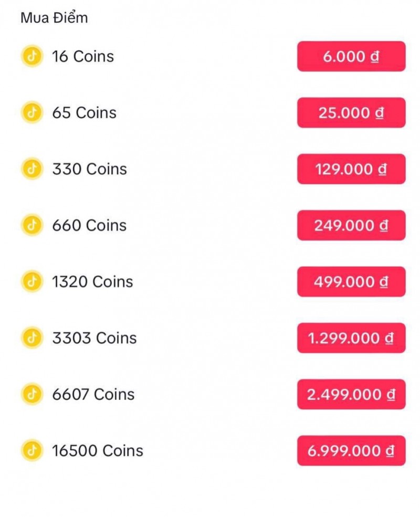Click the coin icon beside 16500 Coins
The height and width of the screenshot is (517, 420).
pyautogui.click(x=31, y=450)
